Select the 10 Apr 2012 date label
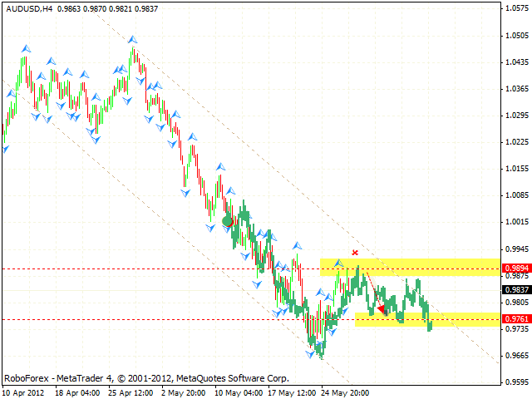Viewport: 532px width, 399px height. click(28, 392)
